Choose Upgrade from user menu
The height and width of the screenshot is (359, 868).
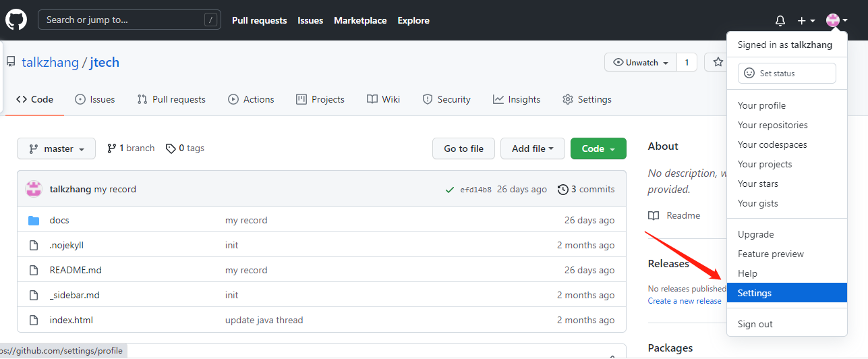[787, 234]
